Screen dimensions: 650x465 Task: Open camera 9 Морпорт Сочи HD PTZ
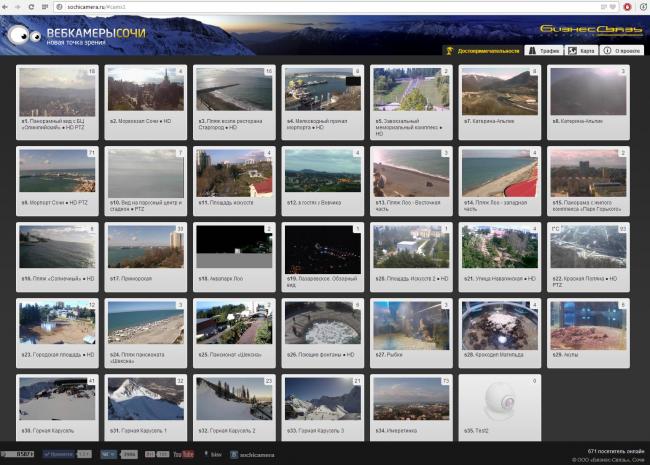(57, 181)
